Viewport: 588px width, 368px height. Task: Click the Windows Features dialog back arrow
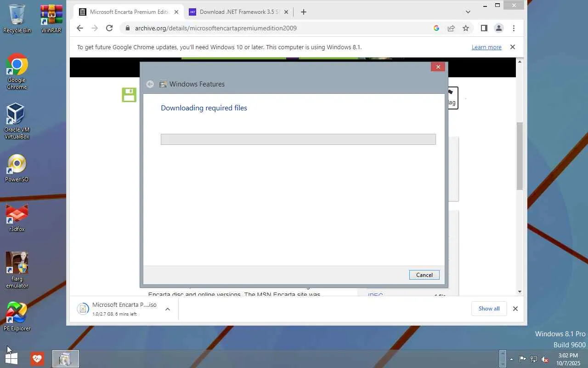150,84
